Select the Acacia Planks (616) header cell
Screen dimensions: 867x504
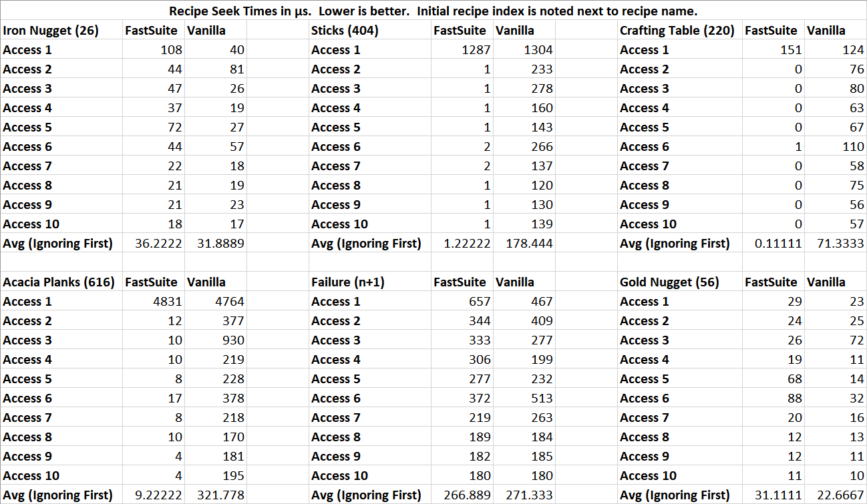(59, 282)
